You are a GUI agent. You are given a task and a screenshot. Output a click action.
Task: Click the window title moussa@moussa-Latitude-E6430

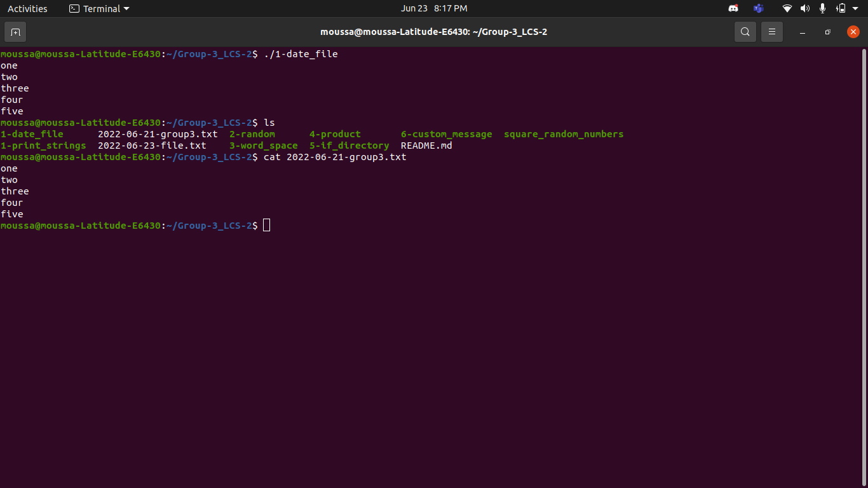(x=434, y=31)
